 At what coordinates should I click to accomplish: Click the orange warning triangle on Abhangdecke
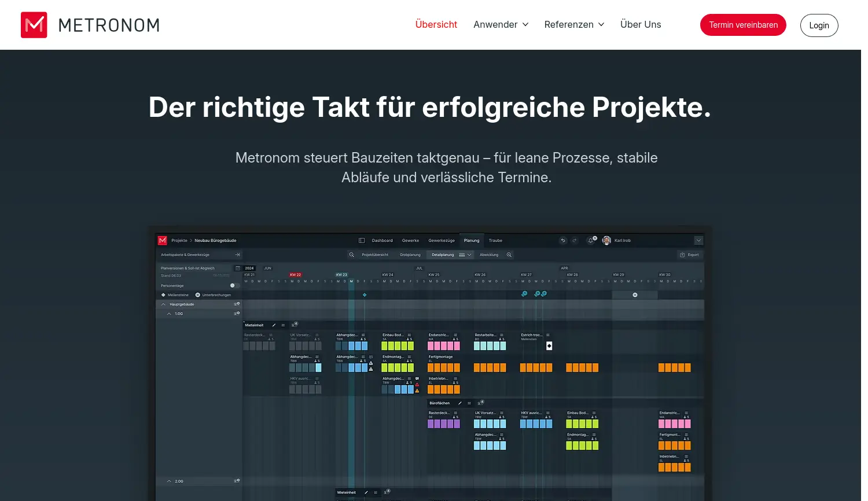click(x=417, y=391)
